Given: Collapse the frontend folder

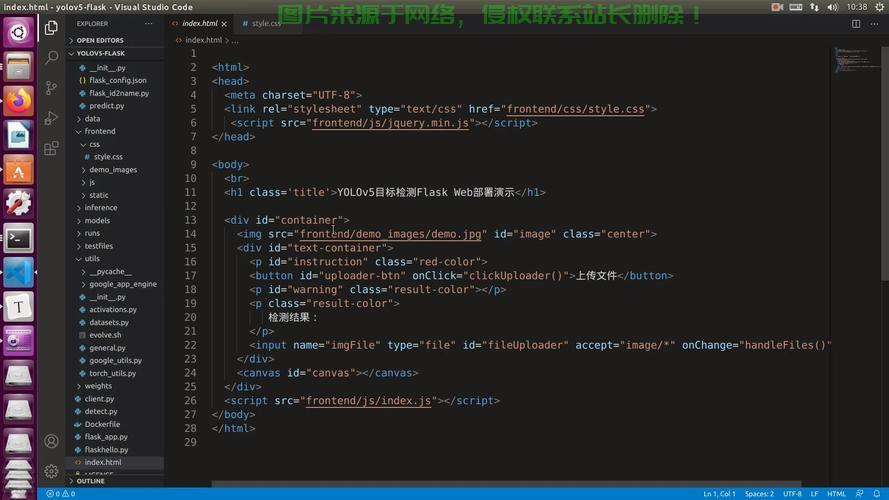Looking at the screenshot, I should pos(100,131).
